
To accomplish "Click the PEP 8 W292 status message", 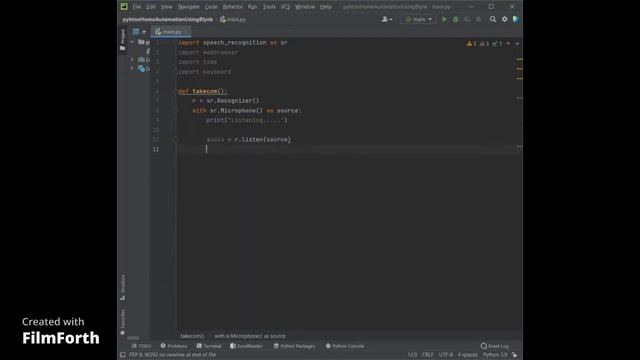I will tap(173, 355).
